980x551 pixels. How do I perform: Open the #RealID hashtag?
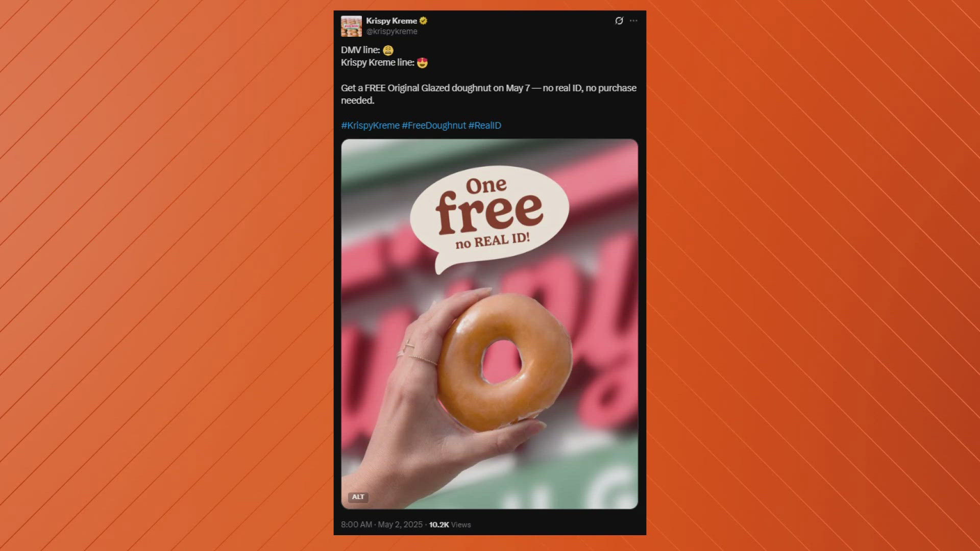coord(485,126)
